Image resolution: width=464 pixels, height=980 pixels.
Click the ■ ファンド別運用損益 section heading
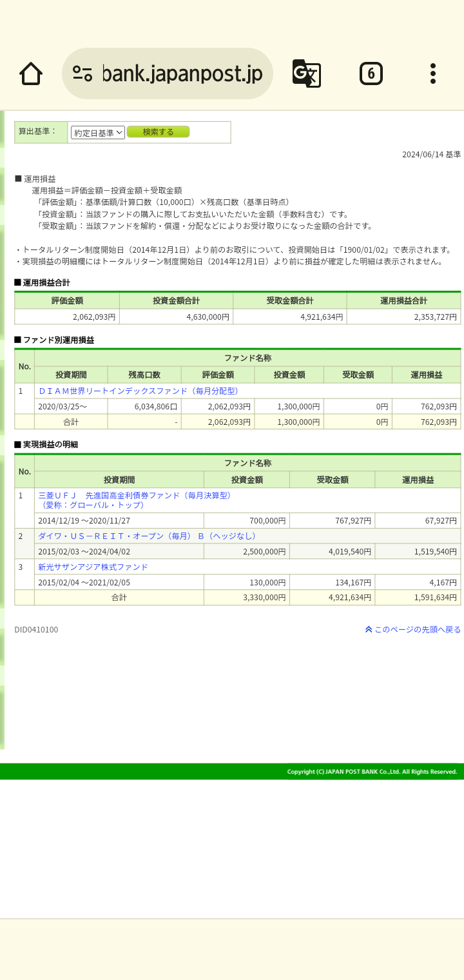click(54, 340)
